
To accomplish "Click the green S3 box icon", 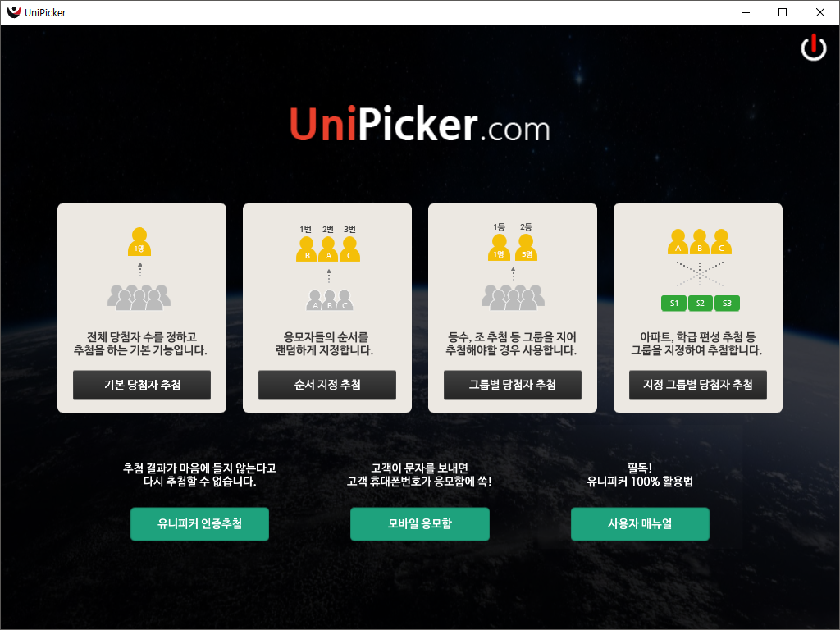I will coord(727,304).
